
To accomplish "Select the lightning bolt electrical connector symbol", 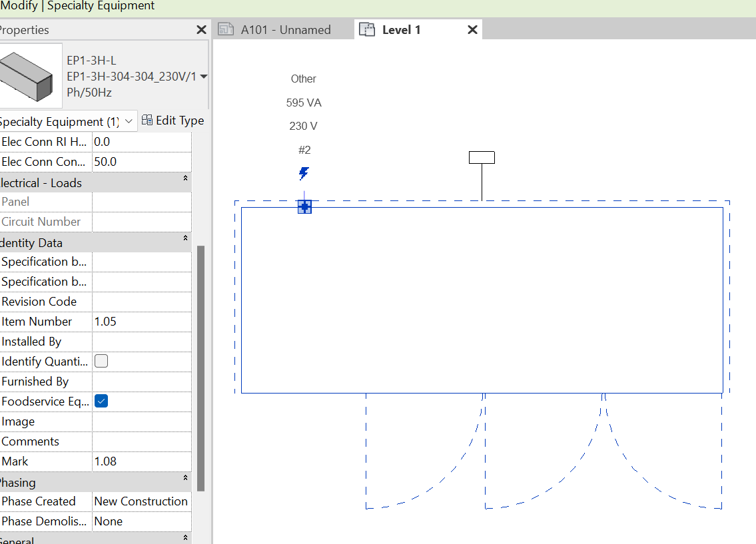I will click(x=304, y=173).
